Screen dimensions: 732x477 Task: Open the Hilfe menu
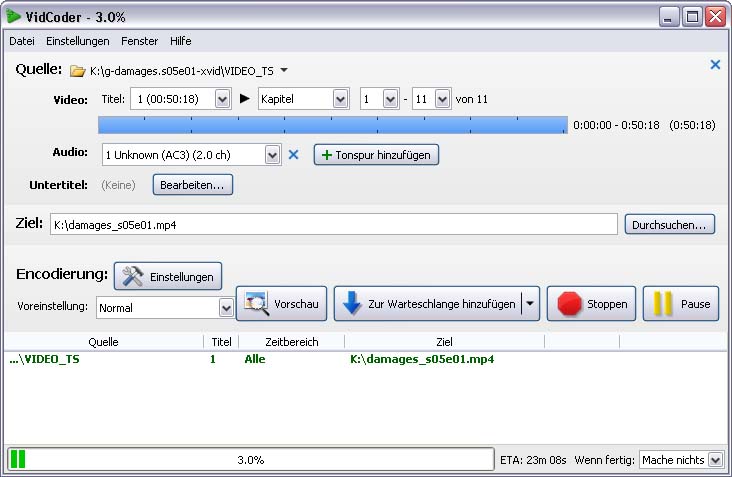click(181, 41)
